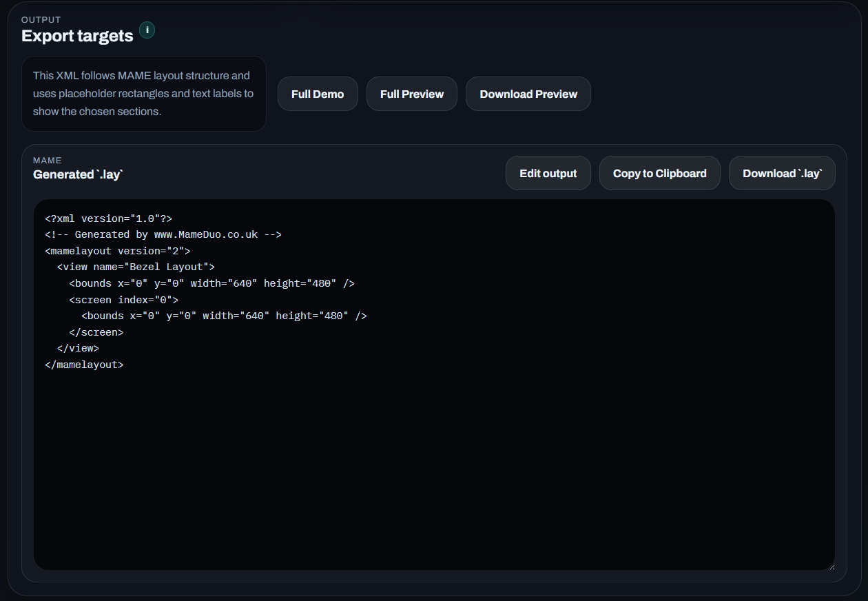Click inside the generated XML text area
The width and height of the screenshot is (868, 601).
(x=434, y=385)
